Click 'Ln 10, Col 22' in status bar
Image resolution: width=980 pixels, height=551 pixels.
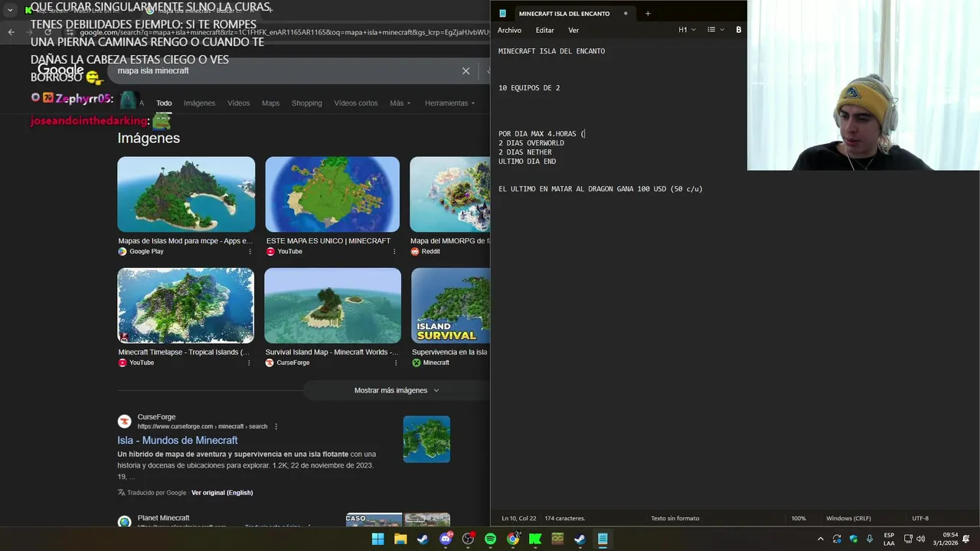[x=519, y=518]
